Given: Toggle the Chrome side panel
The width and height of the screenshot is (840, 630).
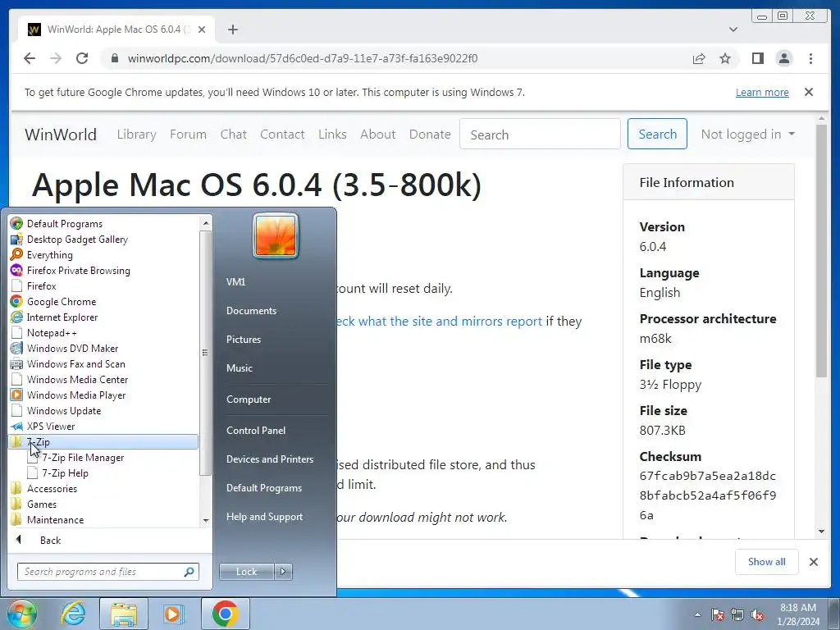Looking at the screenshot, I should [x=757, y=58].
